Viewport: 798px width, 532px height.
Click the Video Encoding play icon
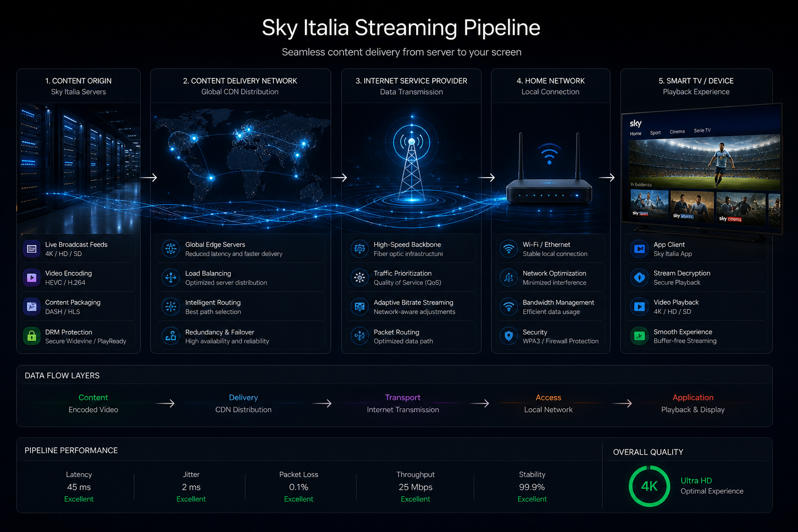pyautogui.click(x=32, y=277)
